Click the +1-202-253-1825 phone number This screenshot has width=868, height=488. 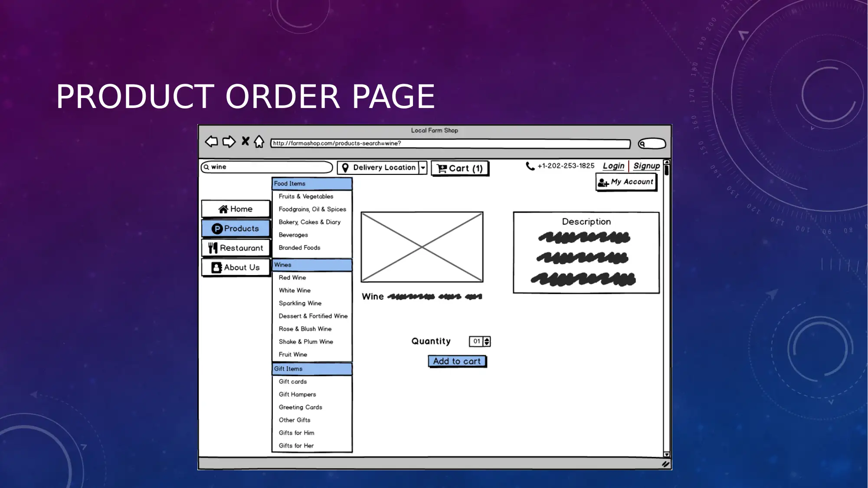566,166
